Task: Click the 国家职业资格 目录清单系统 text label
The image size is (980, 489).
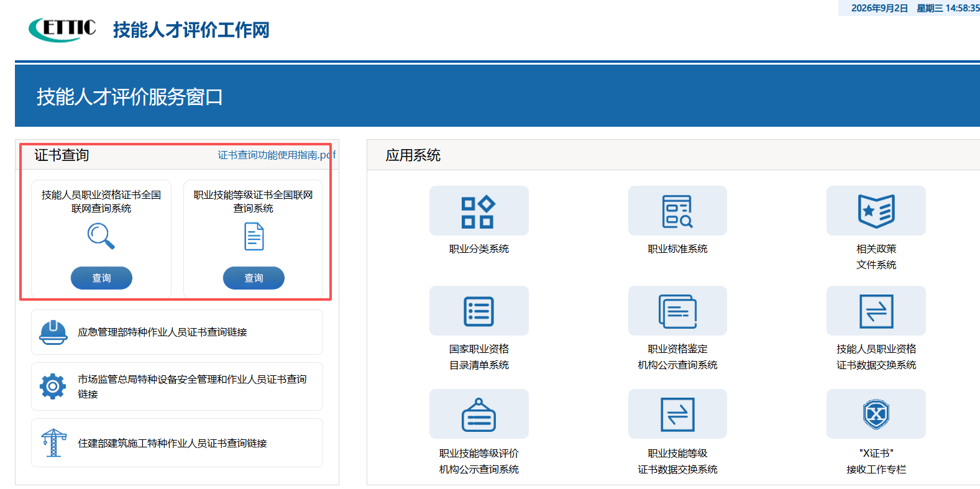Action: [x=479, y=357]
